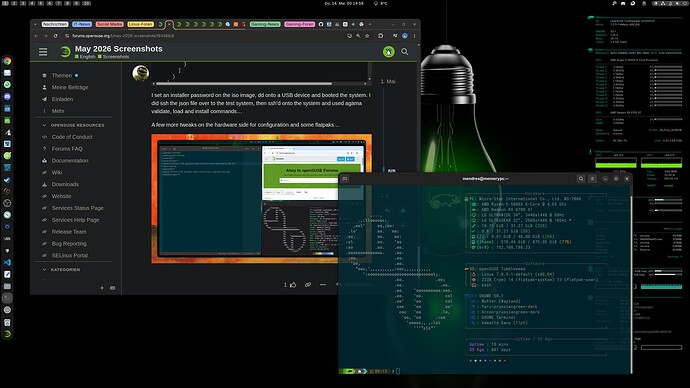Open the post's three-dot more actions
Viewport: 690px width, 388px height.
[323, 285]
